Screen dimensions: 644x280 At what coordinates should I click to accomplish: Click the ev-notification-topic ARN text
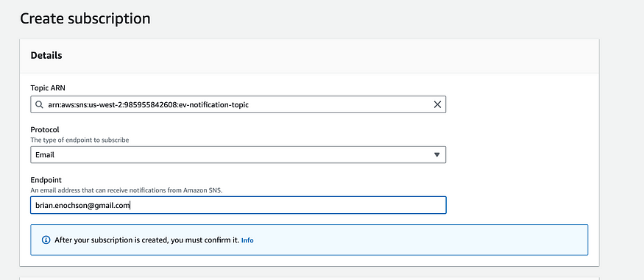tap(148, 105)
